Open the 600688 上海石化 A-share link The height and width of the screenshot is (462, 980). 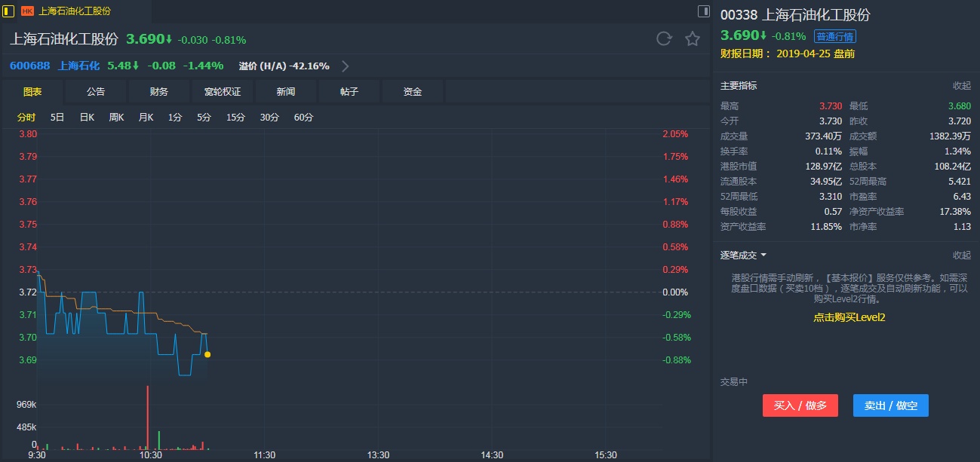click(54, 66)
